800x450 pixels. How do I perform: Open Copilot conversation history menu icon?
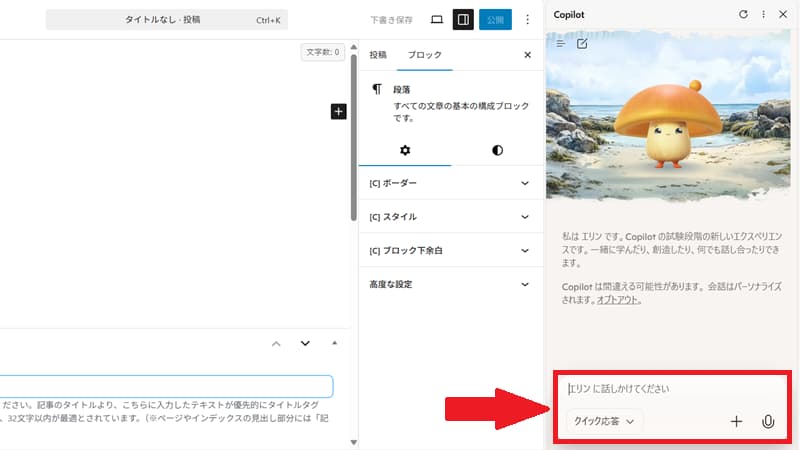click(561, 44)
